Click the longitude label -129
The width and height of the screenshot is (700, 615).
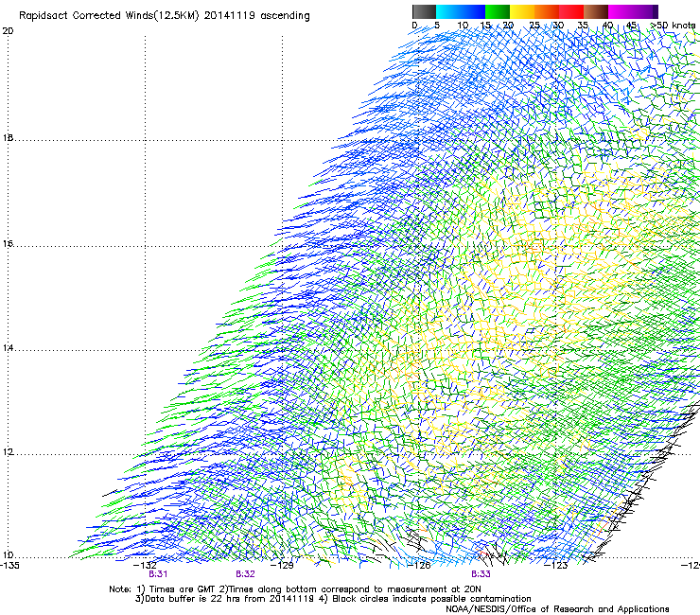282,565
